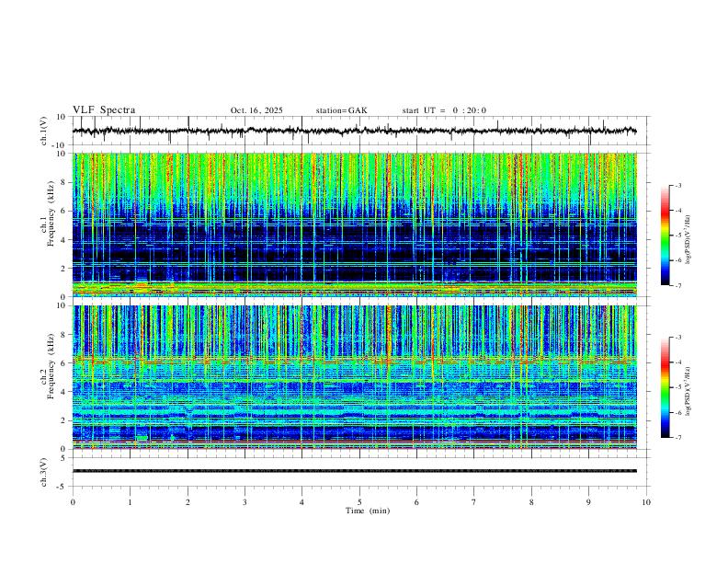Click the 'station=GAK' label
This screenshot has width=728, height=563.
pyautogui.click(x=341, y=110)
